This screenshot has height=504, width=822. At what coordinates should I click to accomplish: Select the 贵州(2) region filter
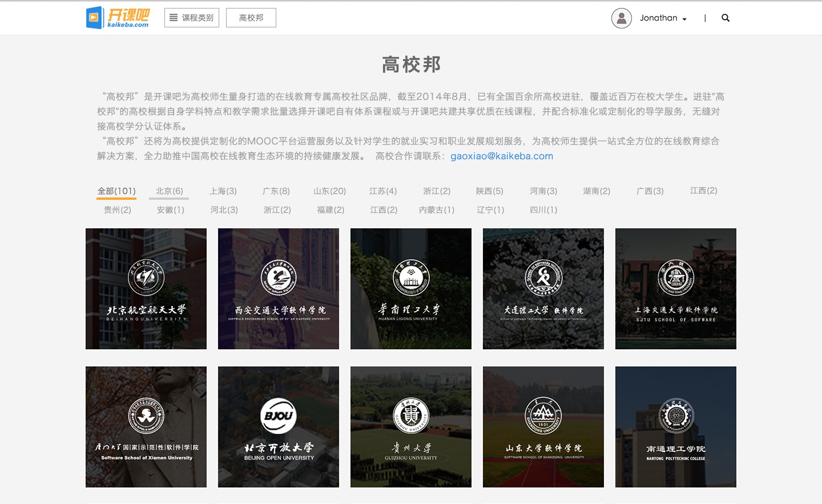pos(118,210)
